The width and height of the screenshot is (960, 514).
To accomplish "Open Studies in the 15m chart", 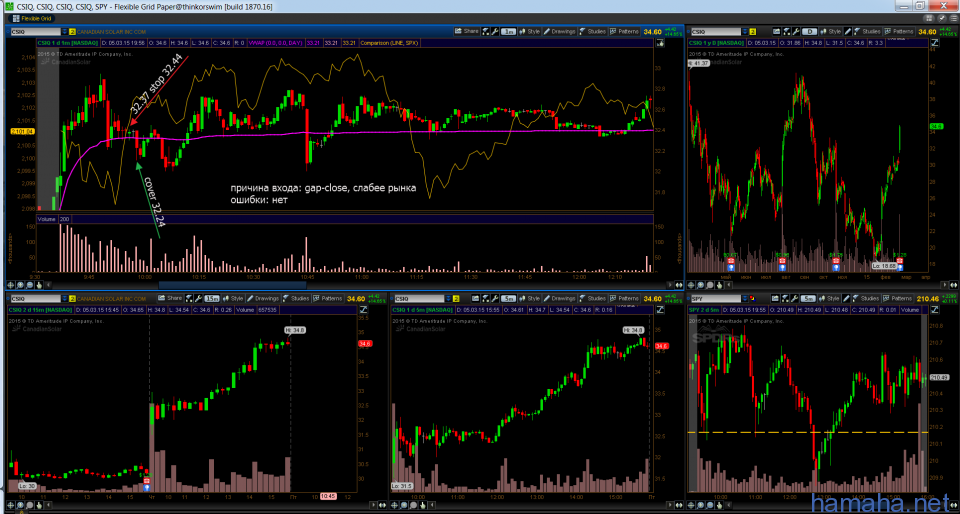I will click(296, 299).
